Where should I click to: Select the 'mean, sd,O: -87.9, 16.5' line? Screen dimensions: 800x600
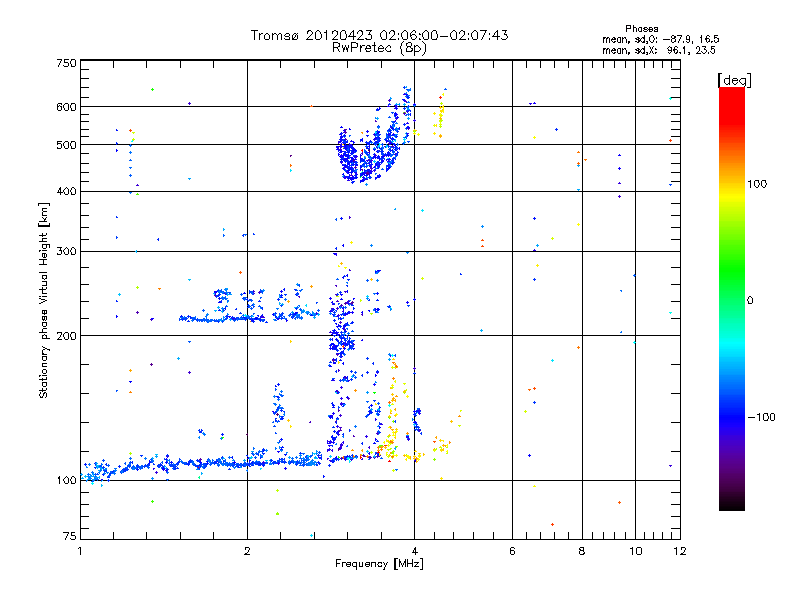(661, 39)
